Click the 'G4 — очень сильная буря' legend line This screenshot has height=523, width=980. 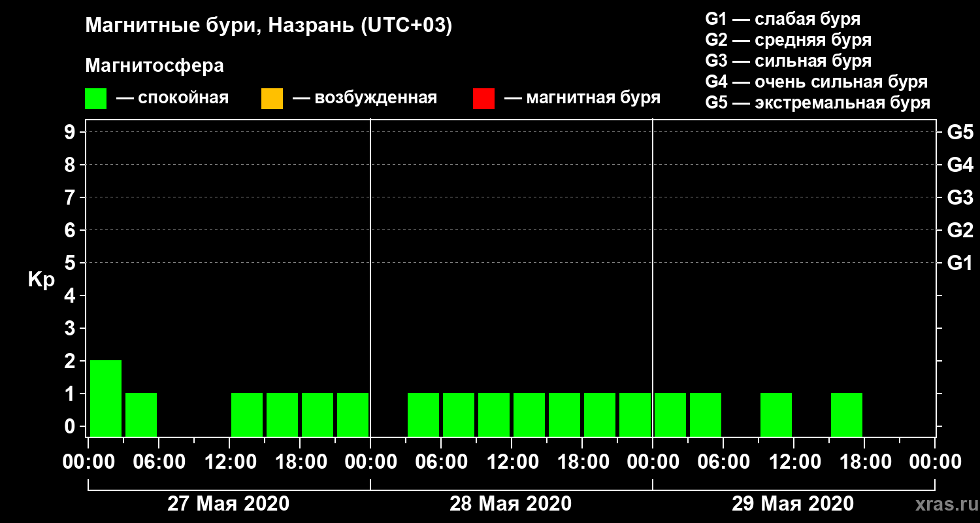(817, 82)
